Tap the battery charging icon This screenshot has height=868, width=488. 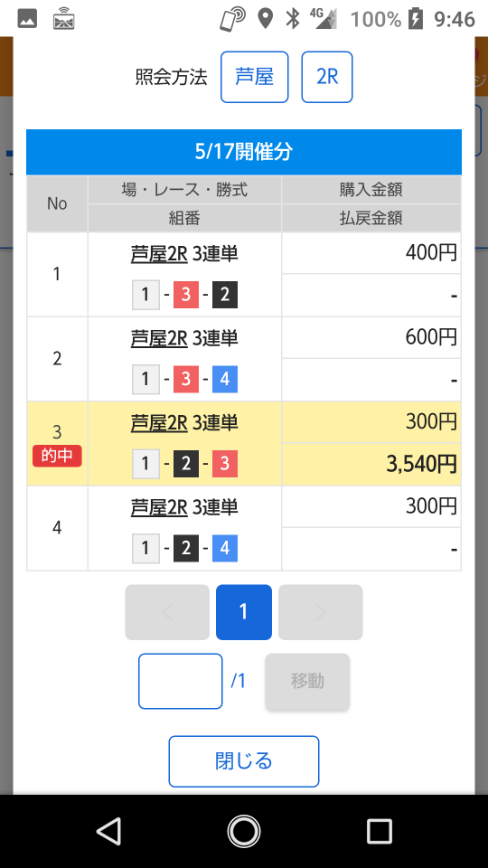tap(415, 19)
